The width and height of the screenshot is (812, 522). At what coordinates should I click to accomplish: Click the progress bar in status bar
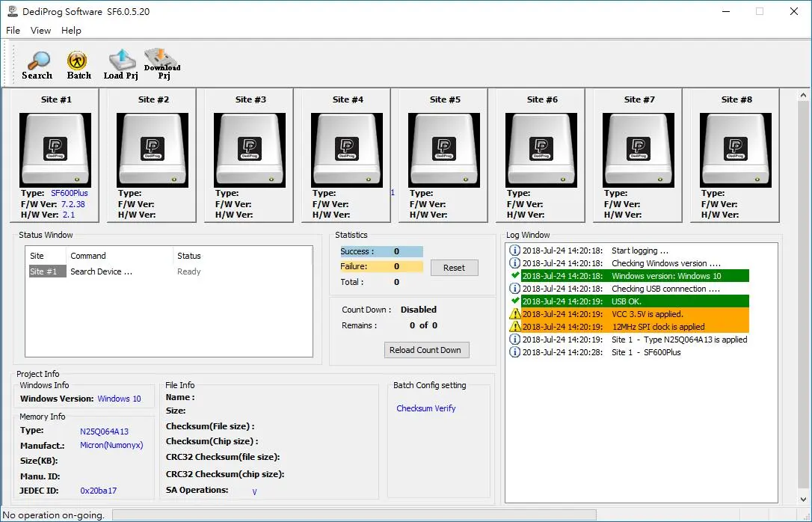(354, 515)
